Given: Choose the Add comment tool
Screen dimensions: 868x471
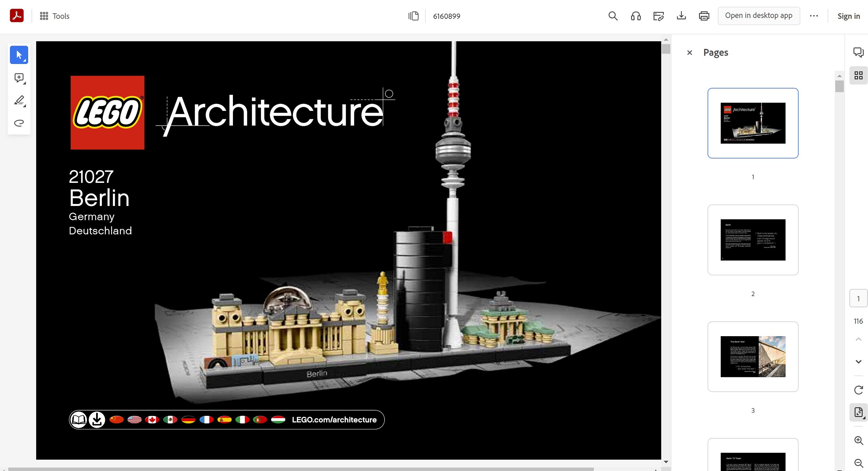Looking at the screenshot, I should [x=19, y=78].
